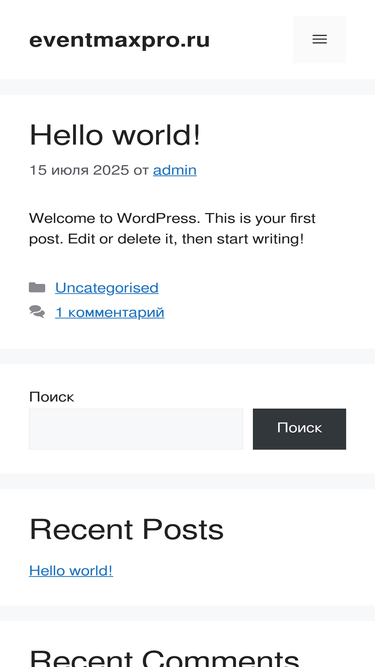Open the 1 комментарий link
375x667 pixels.
coord(110,313)
